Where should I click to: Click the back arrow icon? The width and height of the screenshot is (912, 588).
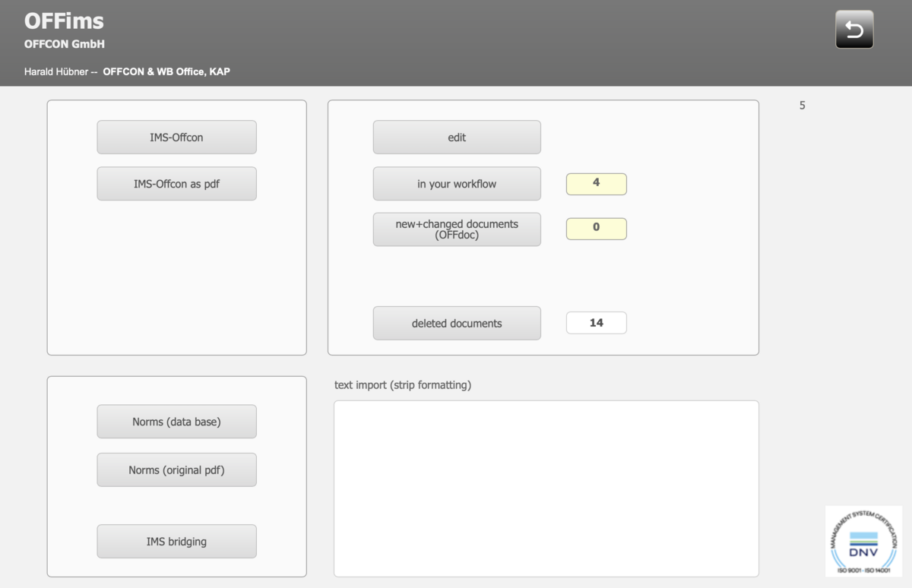coord(854,30)
